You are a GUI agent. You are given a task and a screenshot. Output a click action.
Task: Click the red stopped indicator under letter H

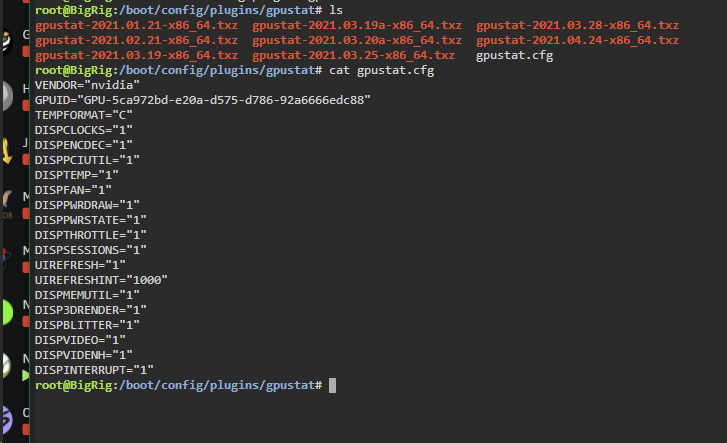click(26, 106)
